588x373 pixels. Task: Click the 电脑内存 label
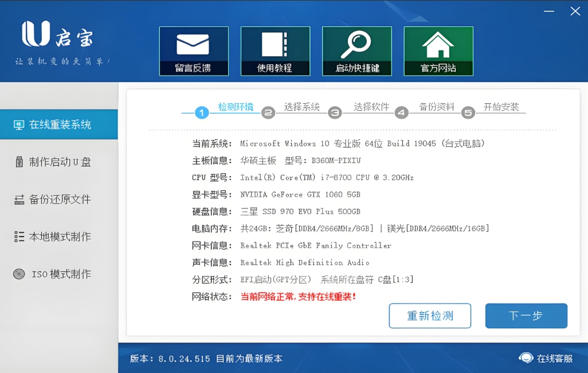click(212, 228)
